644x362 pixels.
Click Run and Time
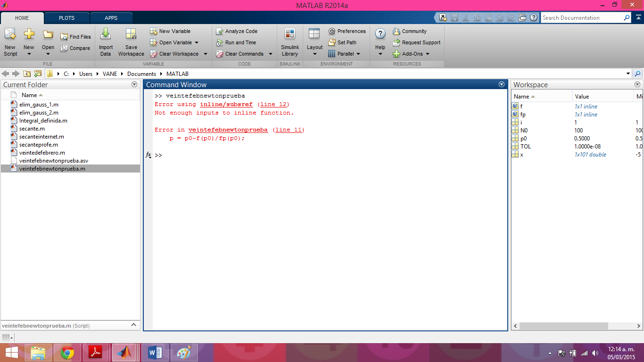[236, 42]
